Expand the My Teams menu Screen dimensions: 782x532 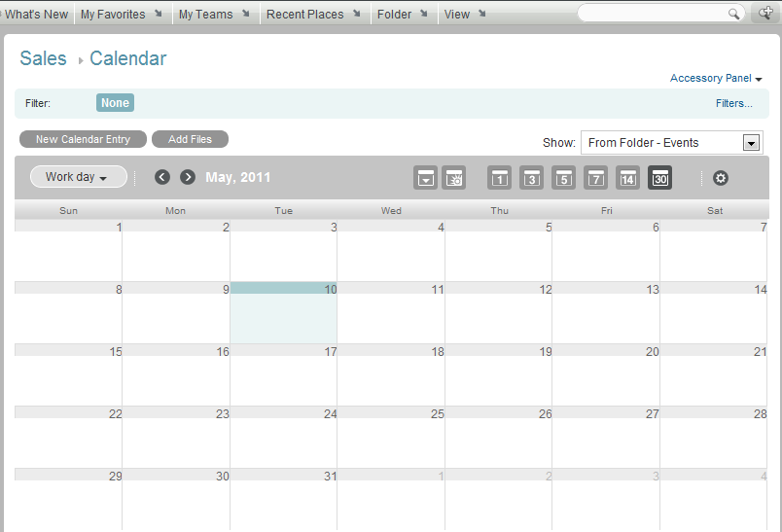(x=214, y=15)
